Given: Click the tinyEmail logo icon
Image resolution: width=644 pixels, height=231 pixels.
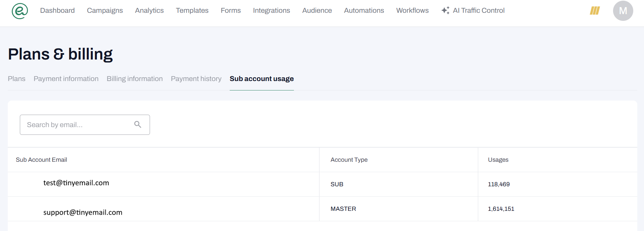Looking at the screenshot, I should [20, 11].
